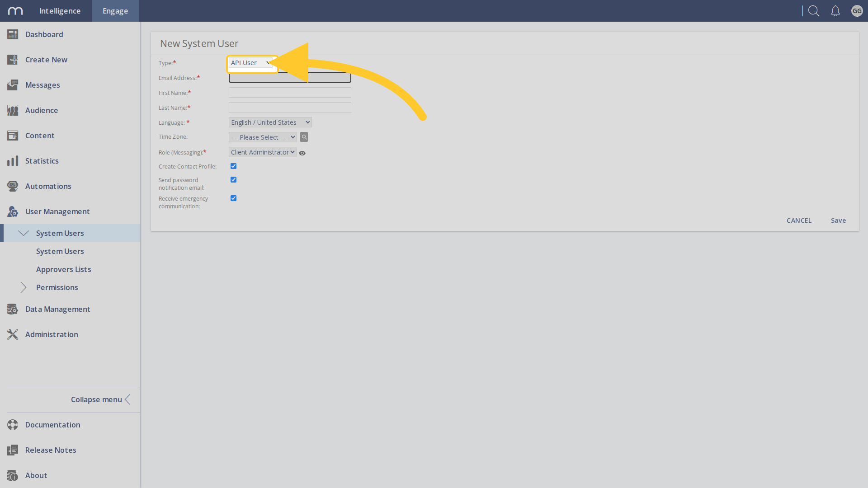
Task: Open the Role Client Administrator dropdown
Action: pyautogui.click(x=263, y=152)
